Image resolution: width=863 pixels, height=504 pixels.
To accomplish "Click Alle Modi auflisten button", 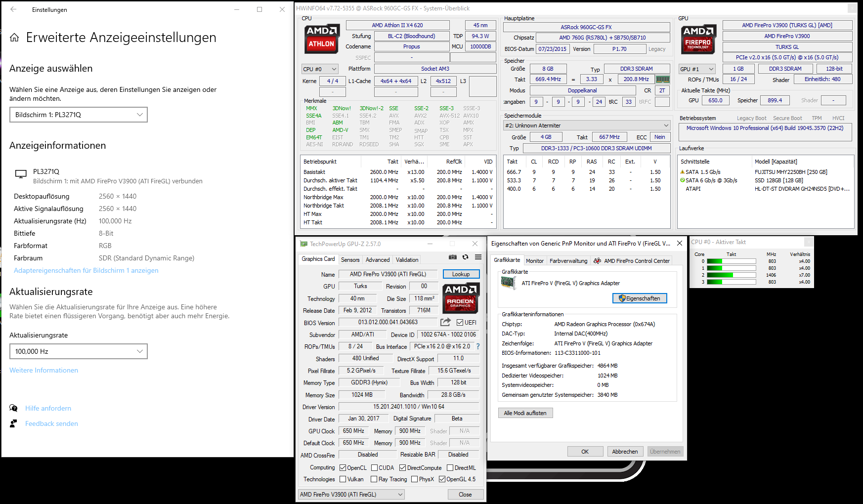I will 525,413.
